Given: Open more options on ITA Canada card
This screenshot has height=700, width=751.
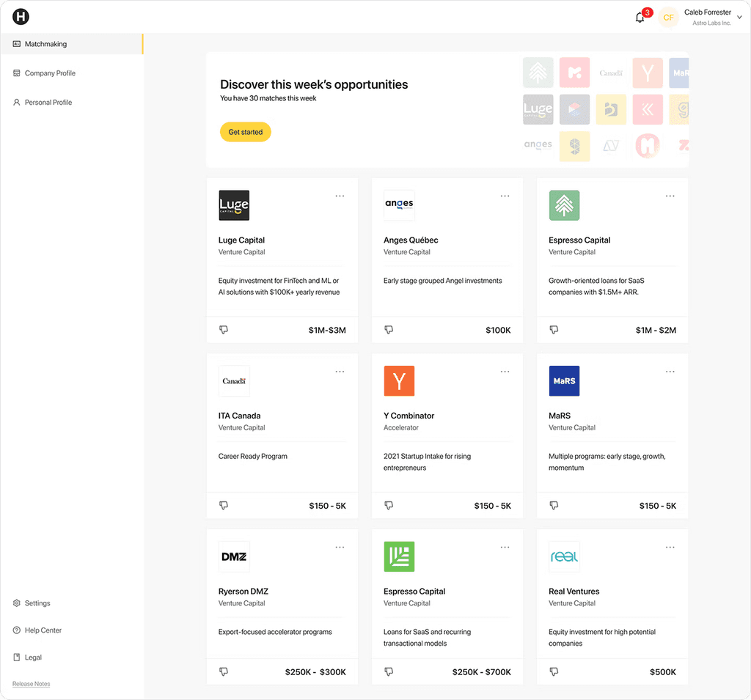Looking at the screenshot, I should click(x=340, y=372).
